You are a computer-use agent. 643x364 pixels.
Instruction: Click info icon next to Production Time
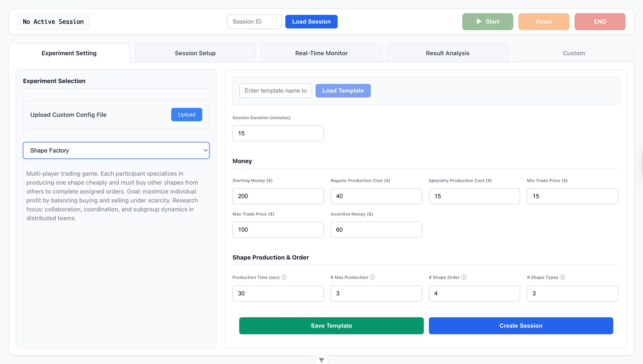click(x=284, y=277)
